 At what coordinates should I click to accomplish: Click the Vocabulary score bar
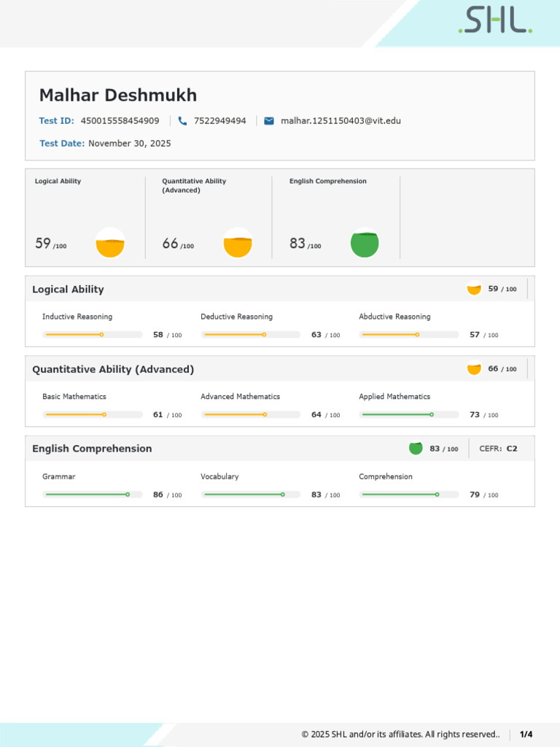[x=251, y=495]
